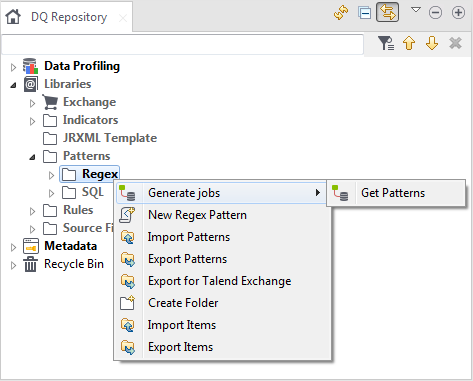Image resolution: width=473 pixels, height=381 pixels.
Task: Focus the repository filter text field
Action: [x=182, y=44]
